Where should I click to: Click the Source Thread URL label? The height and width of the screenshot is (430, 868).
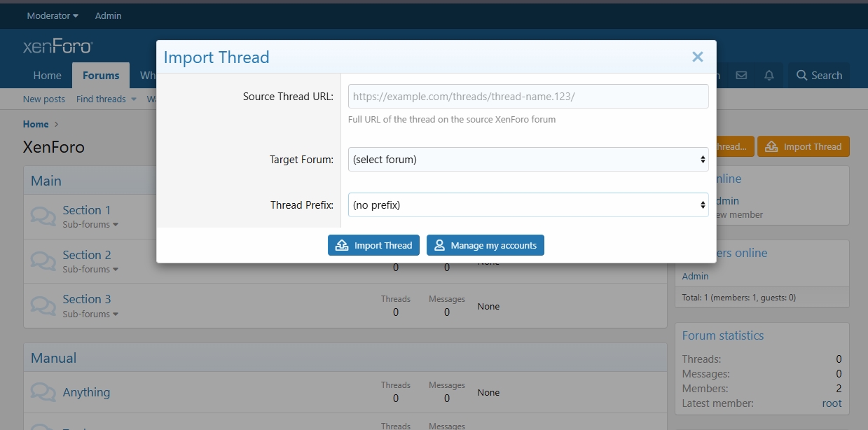(288, 97)
